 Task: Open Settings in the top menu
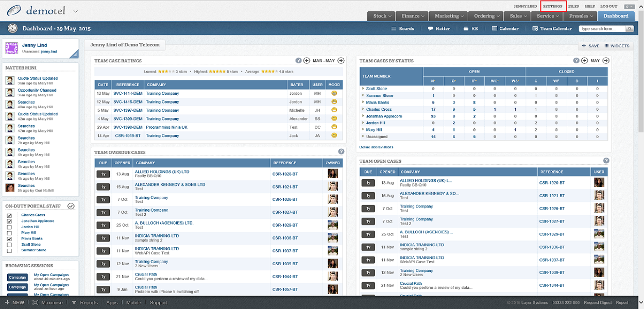pyautogui.click(x=553, y=6)
